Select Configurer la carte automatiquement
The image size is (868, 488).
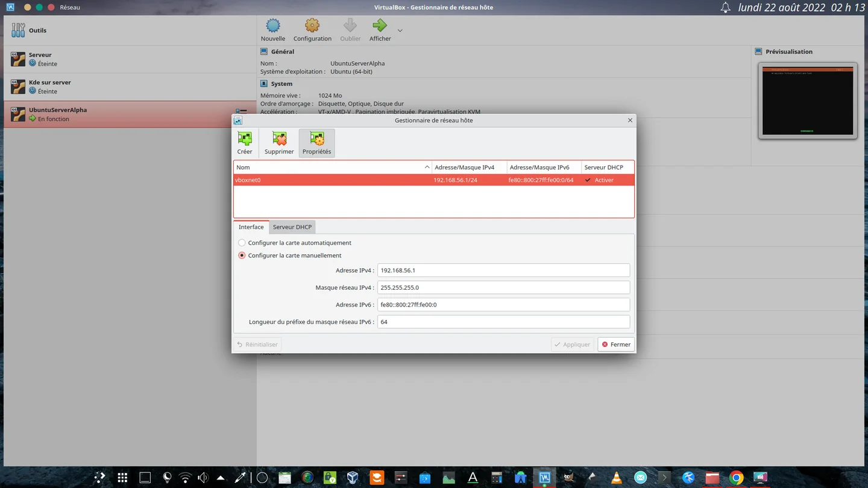(242, 243)
